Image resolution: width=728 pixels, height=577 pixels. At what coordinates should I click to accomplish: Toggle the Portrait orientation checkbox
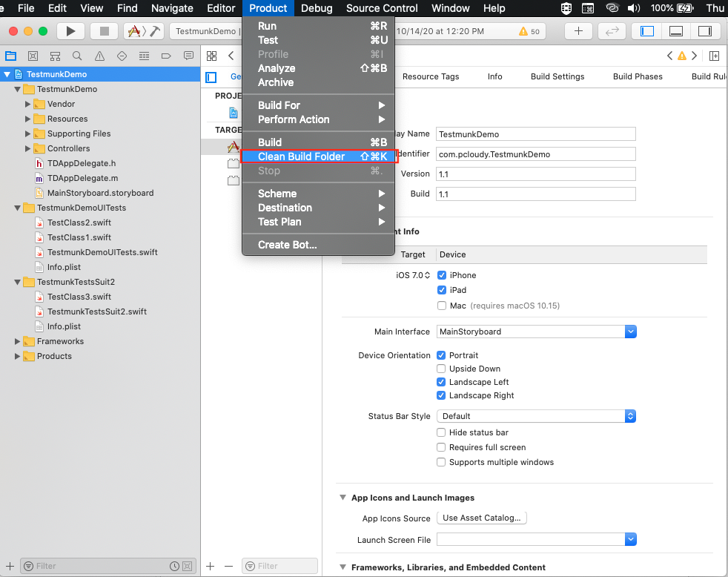point(442,355)
